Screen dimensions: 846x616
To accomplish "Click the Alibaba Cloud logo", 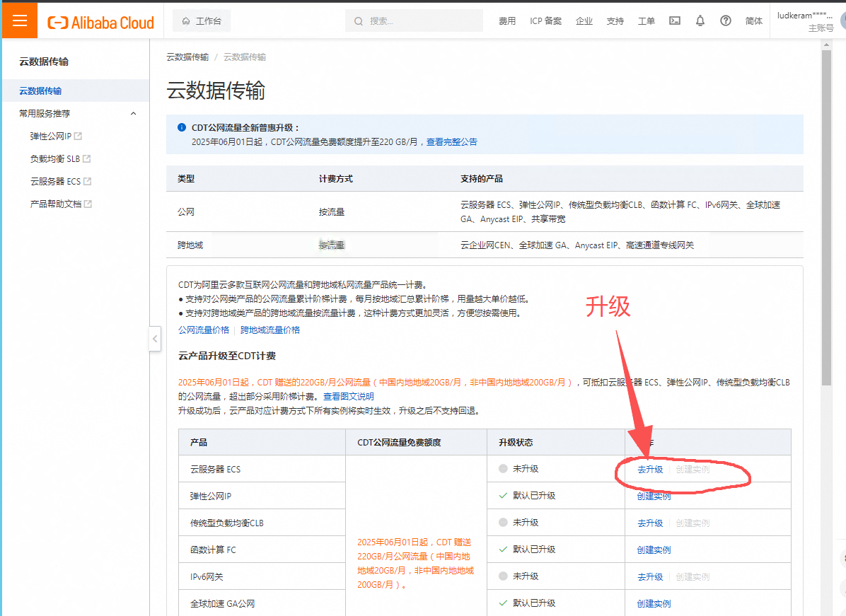I will pyautogui.click(x=100, y=23).
